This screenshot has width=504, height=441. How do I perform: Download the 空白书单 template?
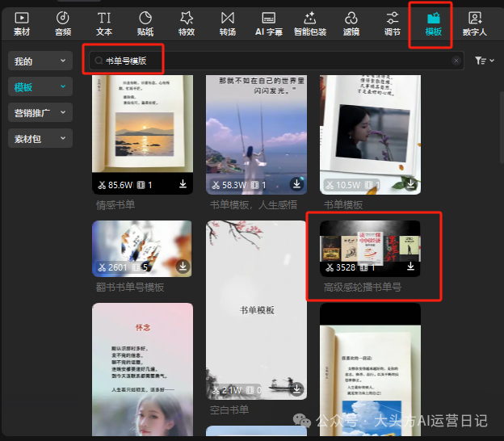point(296,389)
